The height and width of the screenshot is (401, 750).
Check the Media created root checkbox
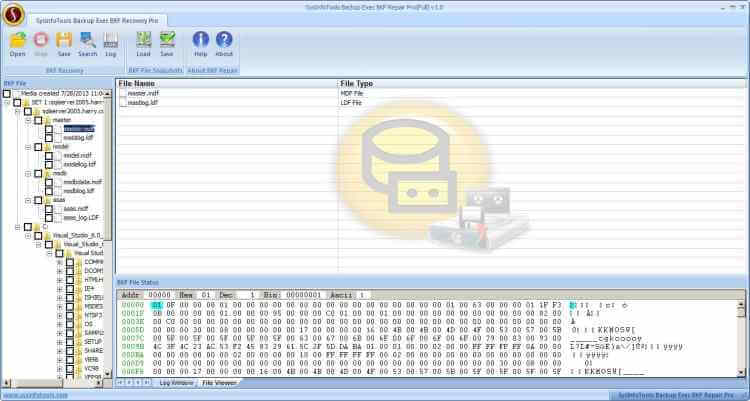tap(7, 93)
